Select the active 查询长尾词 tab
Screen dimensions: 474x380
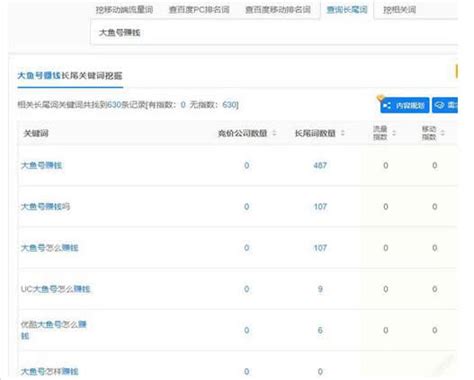coord(347,10)
